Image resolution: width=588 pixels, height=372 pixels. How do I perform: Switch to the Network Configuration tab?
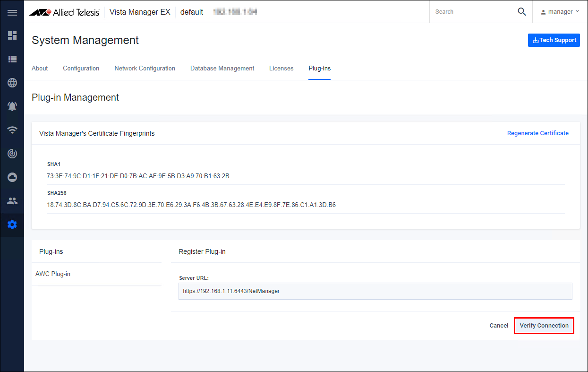(x=145, y=69)
